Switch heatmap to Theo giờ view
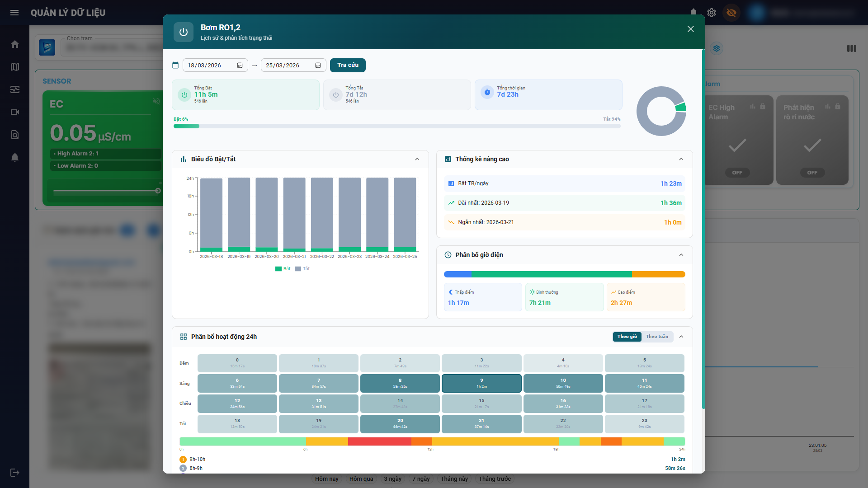The image size is (868, 488). point(627,337)
